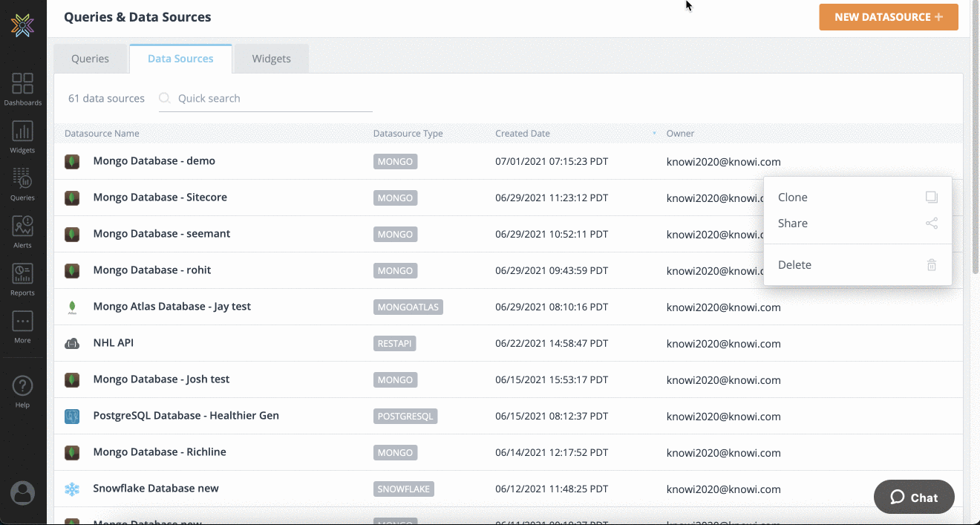This screenshot has height=525, width=980.
Task: Open Dashboards from the sidebar
Action: [22, 88]
